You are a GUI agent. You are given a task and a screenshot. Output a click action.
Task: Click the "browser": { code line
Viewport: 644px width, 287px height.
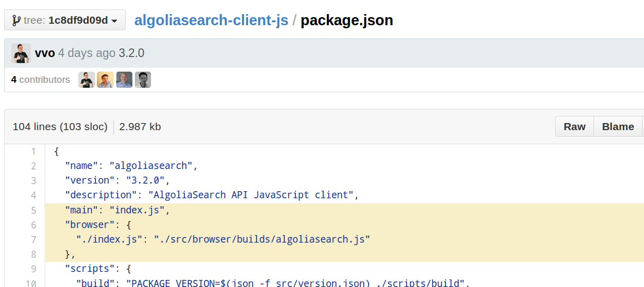point(98,224)
